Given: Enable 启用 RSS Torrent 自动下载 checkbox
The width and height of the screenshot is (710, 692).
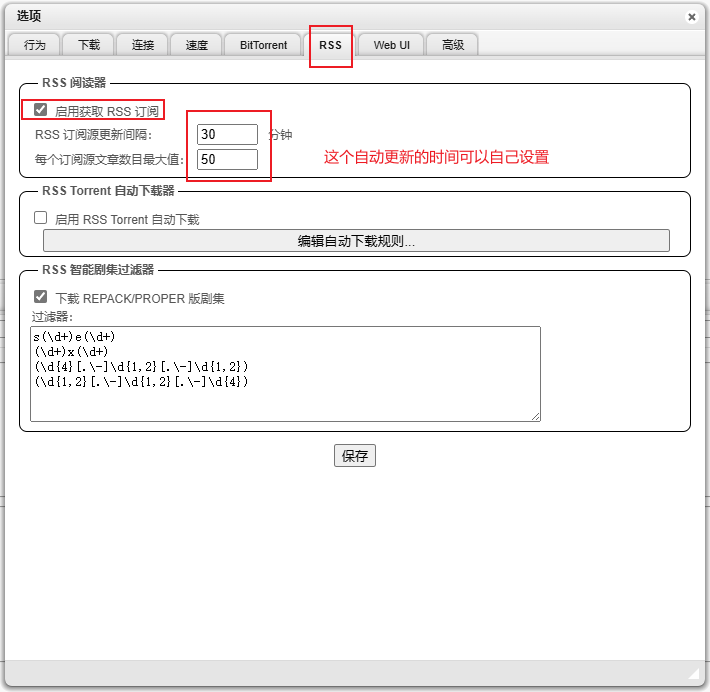Looking at the screenshot, I should point(41,218).
